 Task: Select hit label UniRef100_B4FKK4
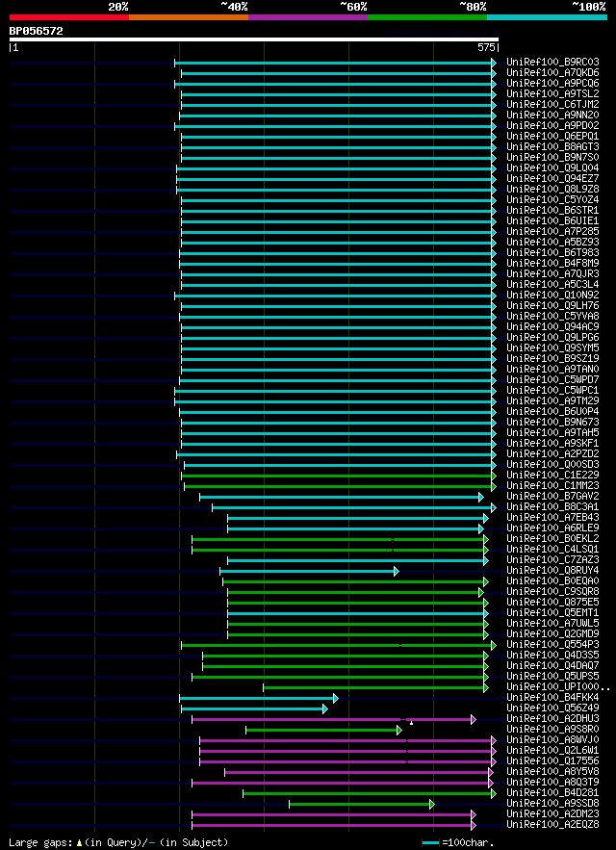point(552,697)
